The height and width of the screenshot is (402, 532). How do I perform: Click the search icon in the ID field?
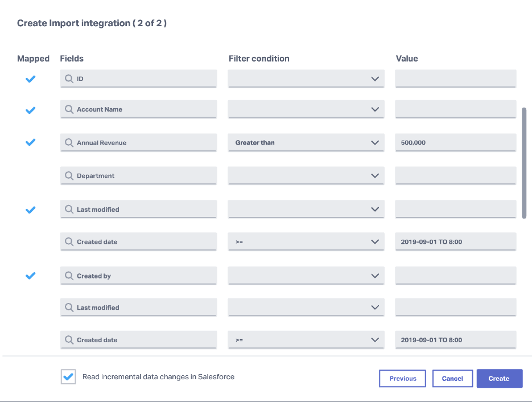click(69, 78)
